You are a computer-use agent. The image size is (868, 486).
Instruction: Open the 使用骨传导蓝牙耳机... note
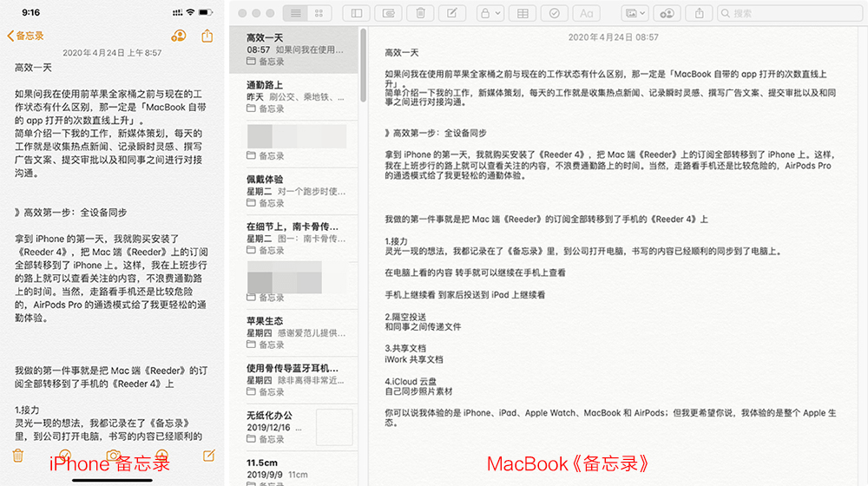click(294, 380)
